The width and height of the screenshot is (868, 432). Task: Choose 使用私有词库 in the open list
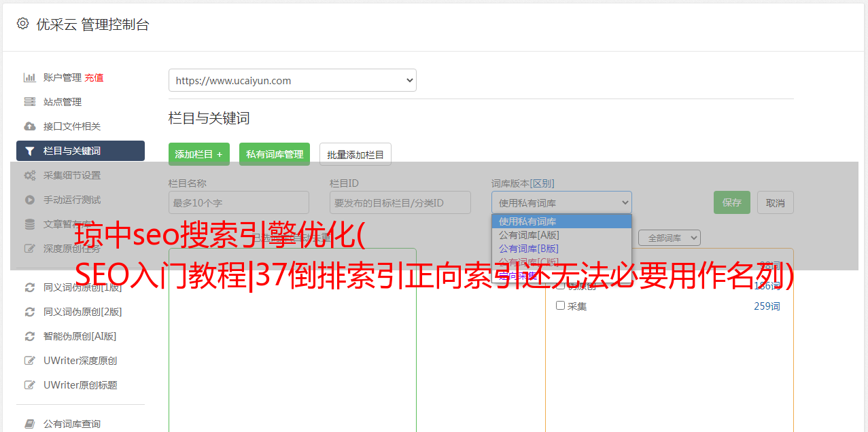click(x=561, y=221)
